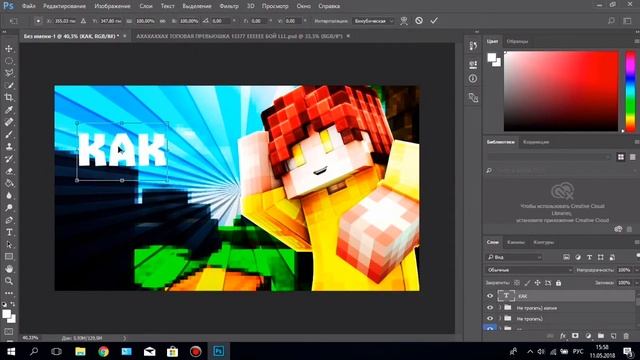Screen dimensions: 640x360
Task: Pick a color in the red field
Action: (x=561, y=91)
